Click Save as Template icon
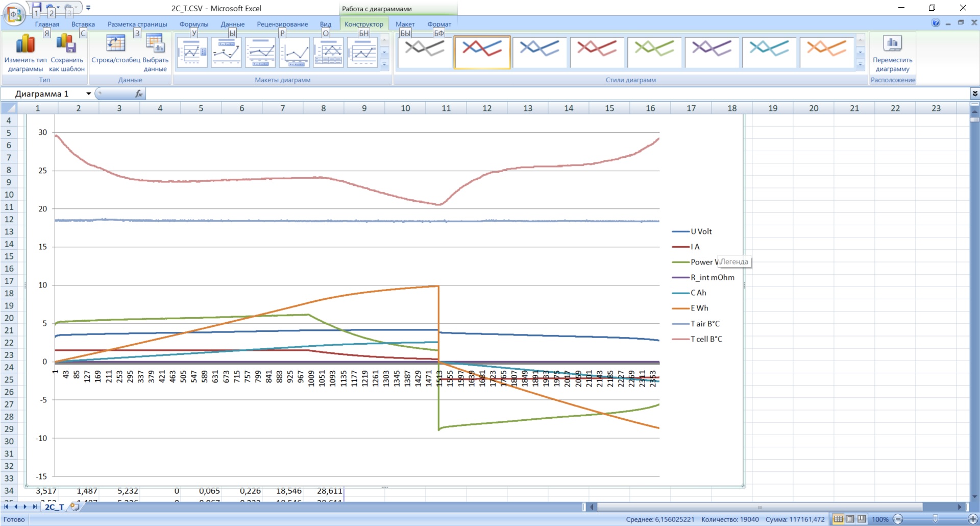The image size is (980, 526). point(66,45)
